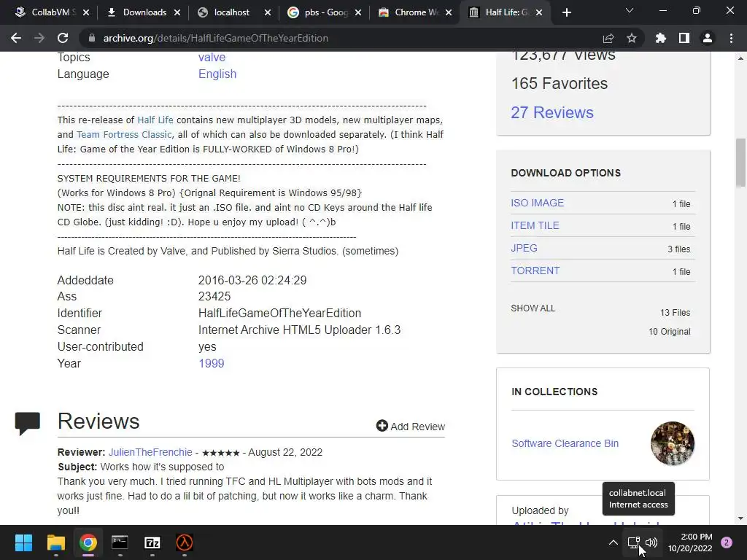Viewport: 747px width, 560px height.
Task: Follow the Team Fortress Classic link
Action: pyautogui.click(x=124, y=135)
